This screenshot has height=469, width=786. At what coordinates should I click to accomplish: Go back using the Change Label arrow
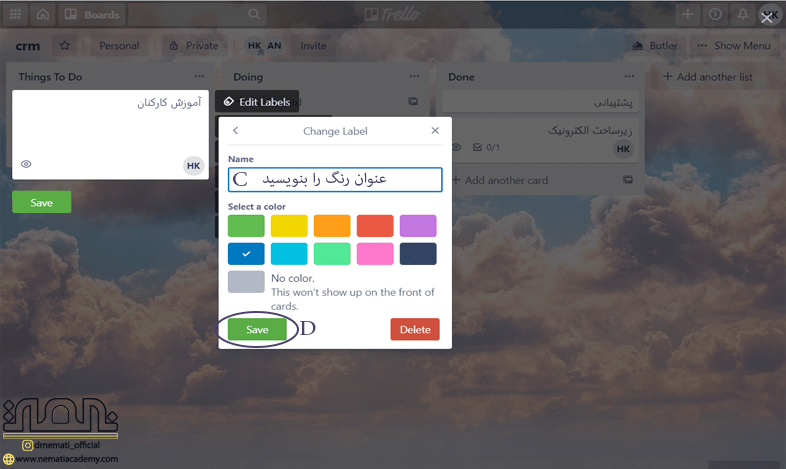(236, 131)
